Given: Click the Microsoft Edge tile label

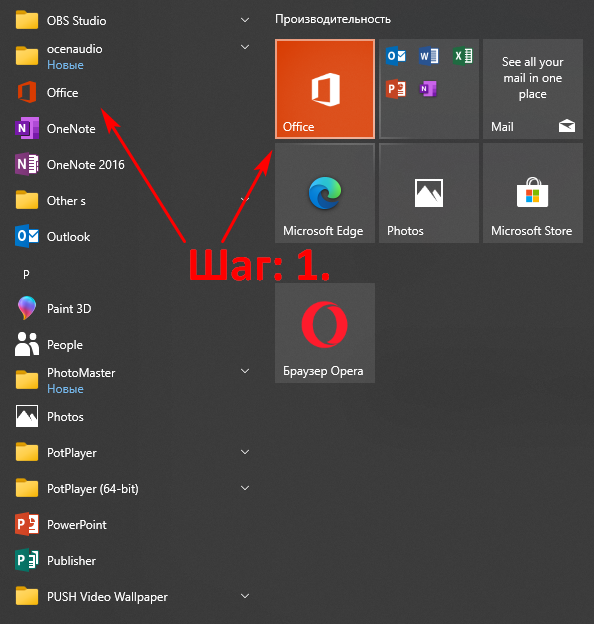Looking at the screenshot, I should [x=323, y=231].
